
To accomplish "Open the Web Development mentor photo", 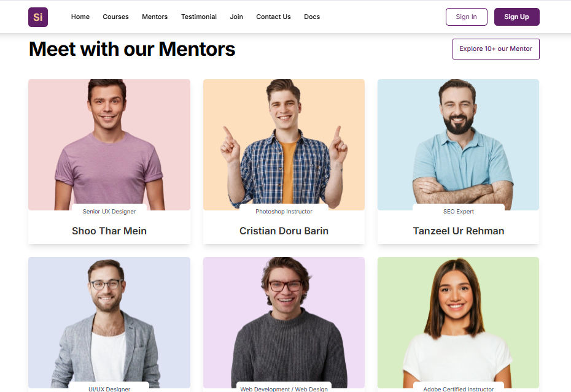I will (284, 323).
